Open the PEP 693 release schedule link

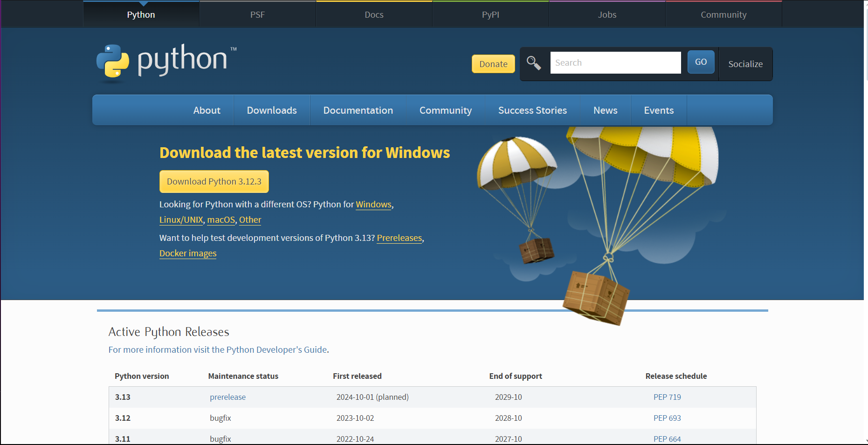(x=667, y=418)
